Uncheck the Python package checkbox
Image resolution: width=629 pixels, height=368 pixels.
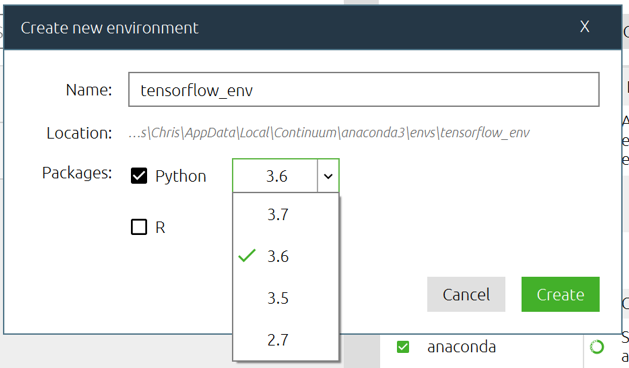pyautogui.click(x=139, y=176)
